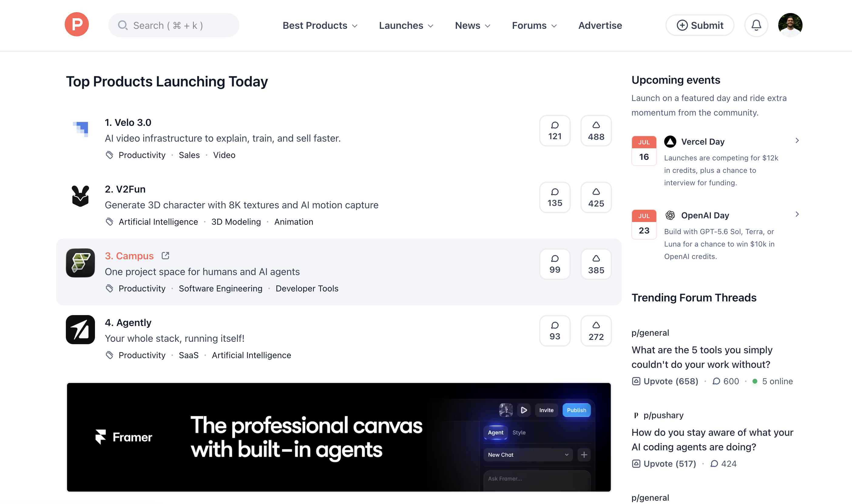Viewport: 852px width, 504px height.
Task: Open the notifications bell
Action: coord(756,25)
